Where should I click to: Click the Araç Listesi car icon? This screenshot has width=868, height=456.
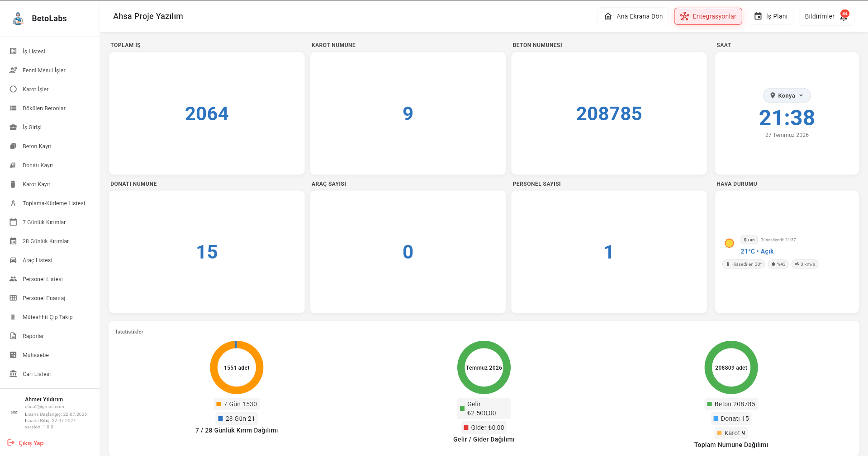13,260
